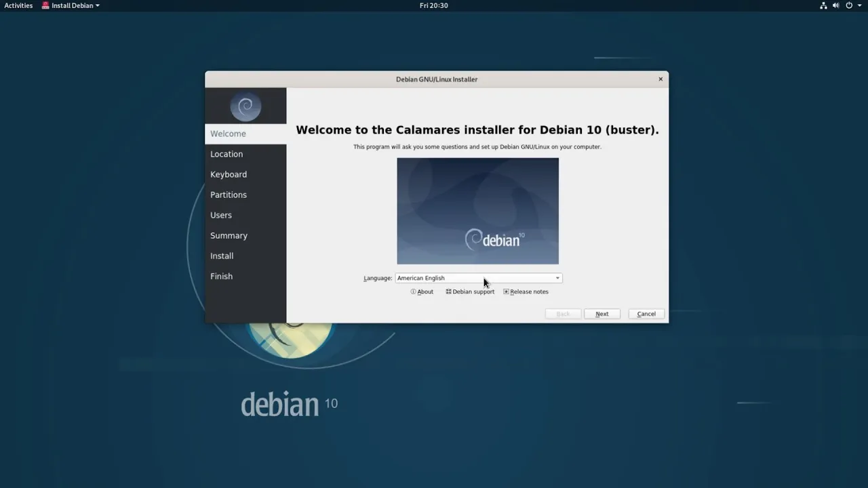Viewport: 868px width, 488px height.
Task: Click the clock showing Fri 20:30
Action: tap(434, 5)
